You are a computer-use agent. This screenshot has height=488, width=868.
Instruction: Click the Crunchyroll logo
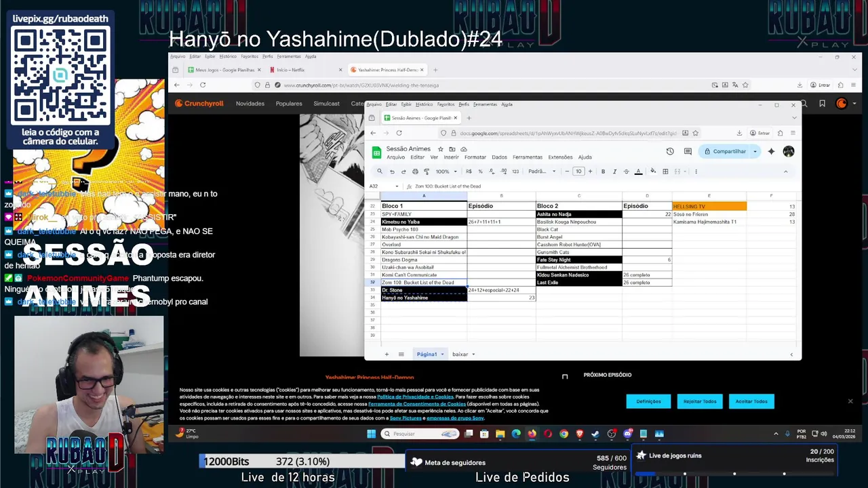(199, 104)
